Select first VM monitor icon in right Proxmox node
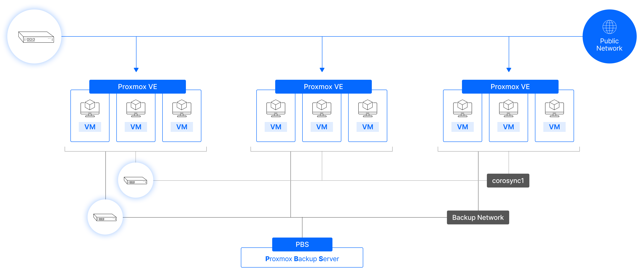The image size is (644, 277). click(x=463, y=108)
